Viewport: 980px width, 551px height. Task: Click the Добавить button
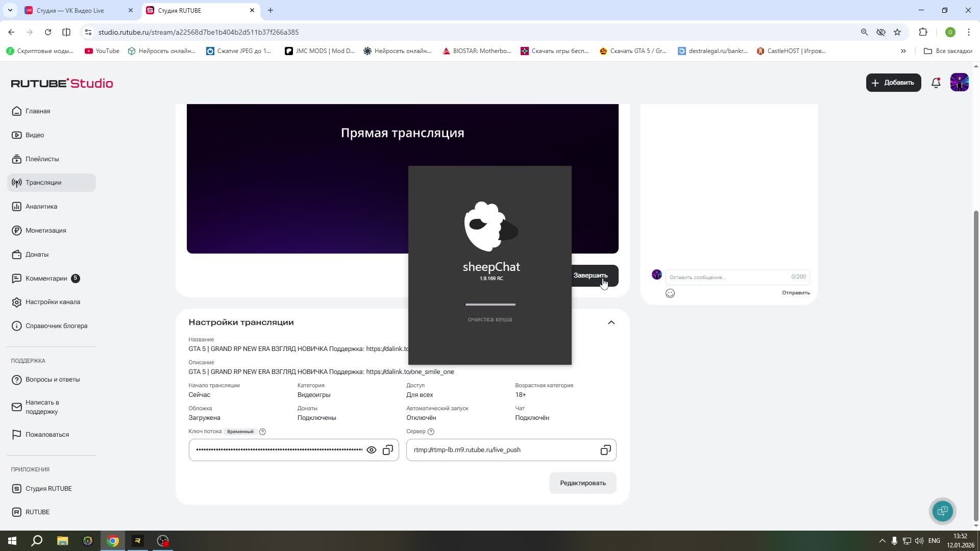tap(893, 83)
